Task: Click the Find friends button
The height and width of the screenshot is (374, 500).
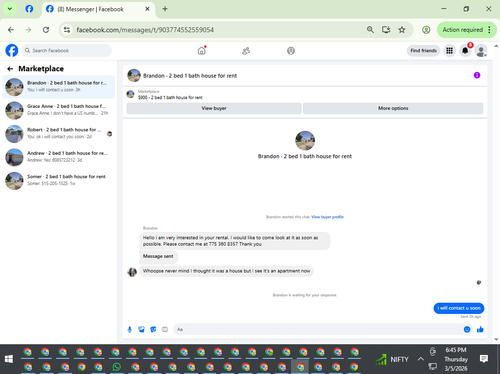Action: pos(423,51)
